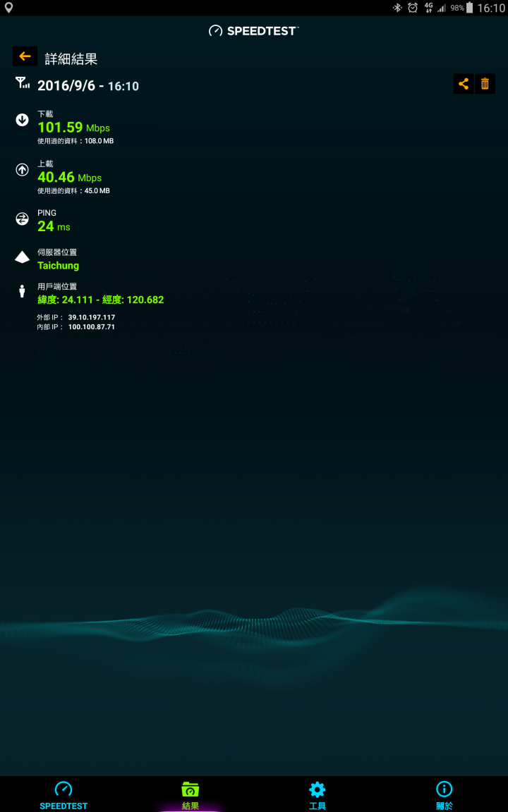
Task: Select data used 108.0 MB line
Action: pos(75,141)
